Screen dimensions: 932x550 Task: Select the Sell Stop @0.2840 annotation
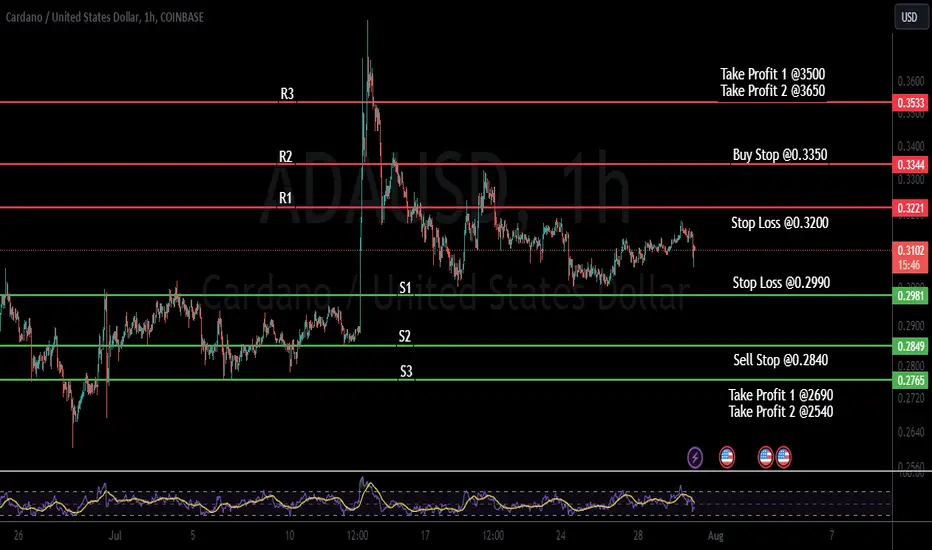[x=780, y=360]
